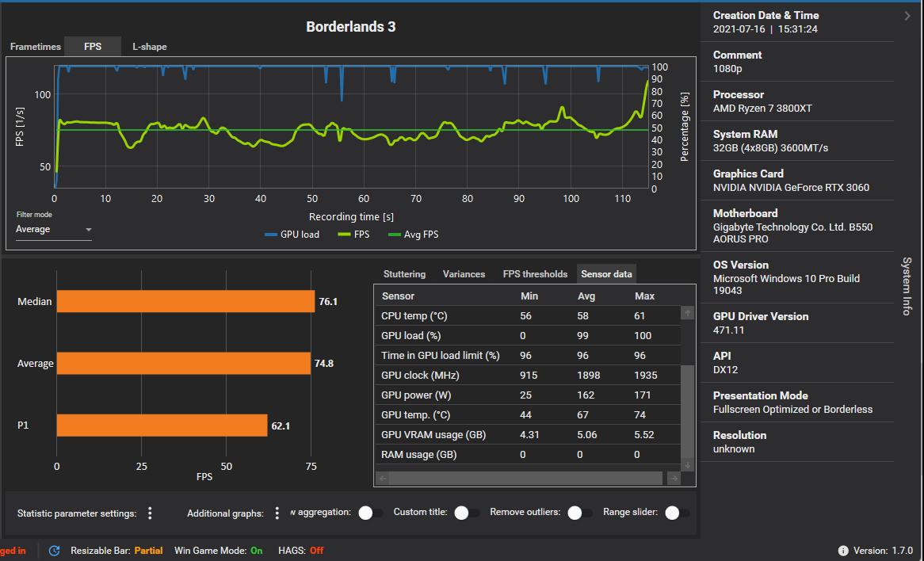The image size is (924, 561).
Task: Select the GPU load (%) row
Action: 527,335
